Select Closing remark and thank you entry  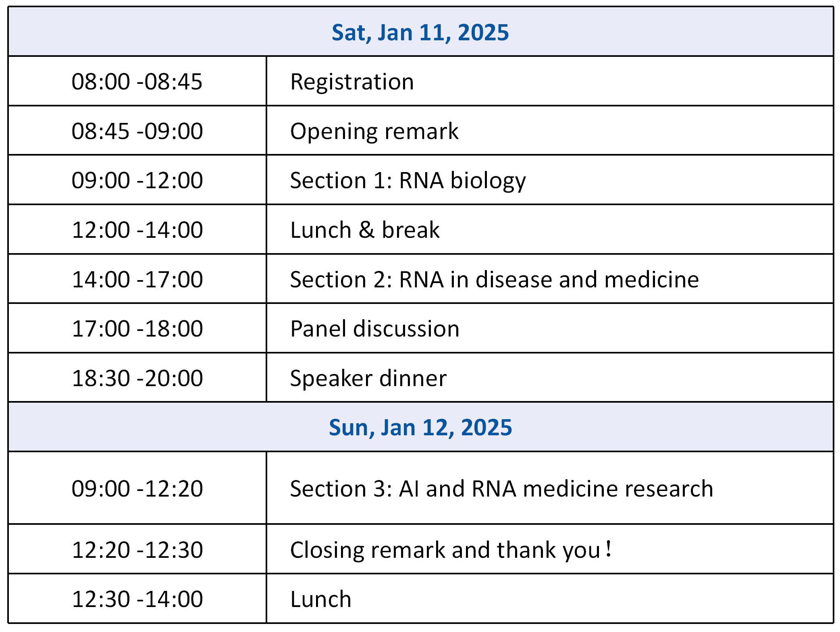[550, 549]
